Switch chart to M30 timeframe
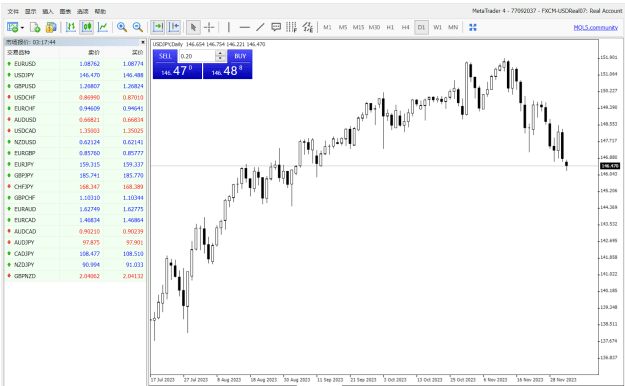Screen dimensions: 625x386 pyautogui.click(x=374, y=27)
